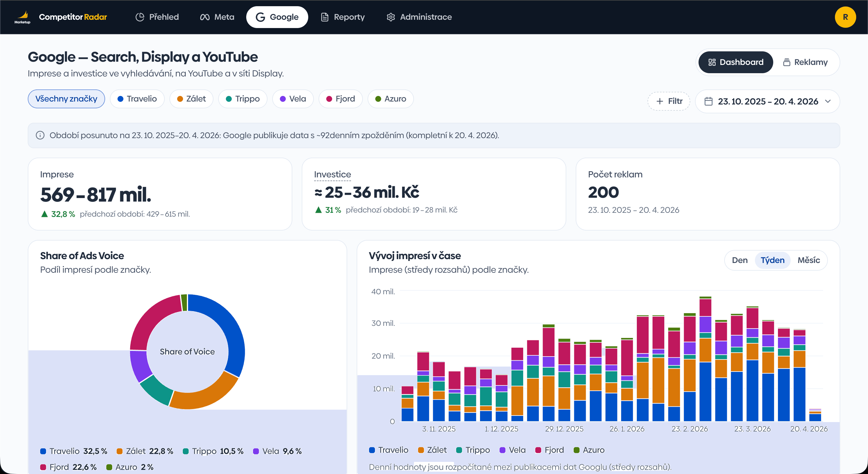Toggle the Fjord brand chip

[341, 99]
